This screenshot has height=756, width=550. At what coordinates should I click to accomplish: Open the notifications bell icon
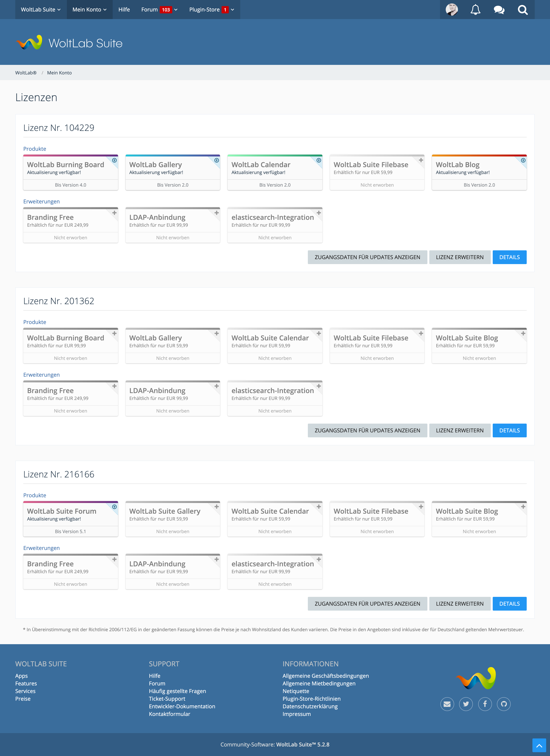coord(475,10)
